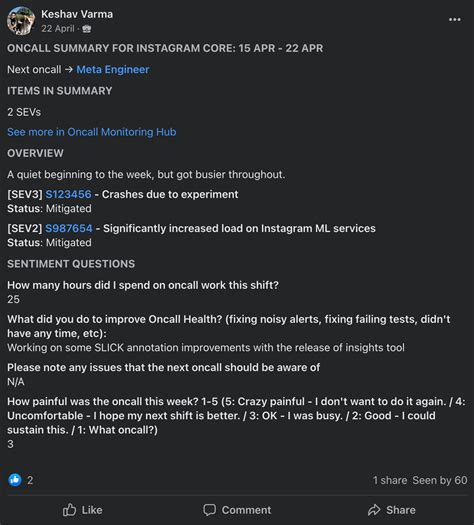474x525 pixels.
Task: Follow the Meta Engineer next oncall link
Action: point(113,69)
